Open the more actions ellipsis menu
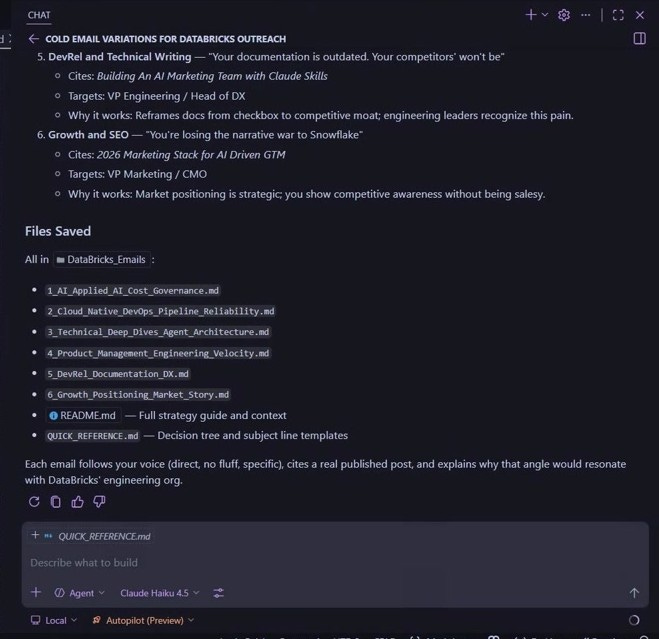Viewport: 659px width, 639px height. tap(585, 15)
